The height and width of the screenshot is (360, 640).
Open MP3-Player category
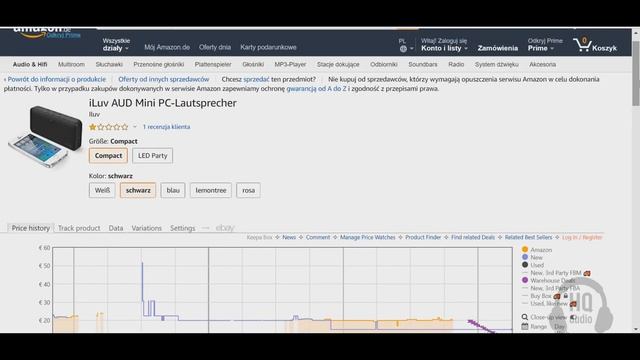290,64
